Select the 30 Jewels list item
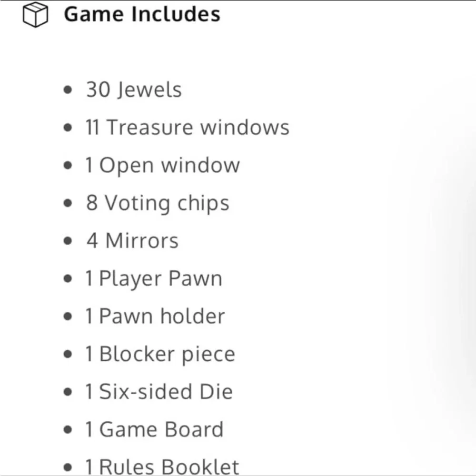Viewport: 476px width, 476px height. [134, 90]
